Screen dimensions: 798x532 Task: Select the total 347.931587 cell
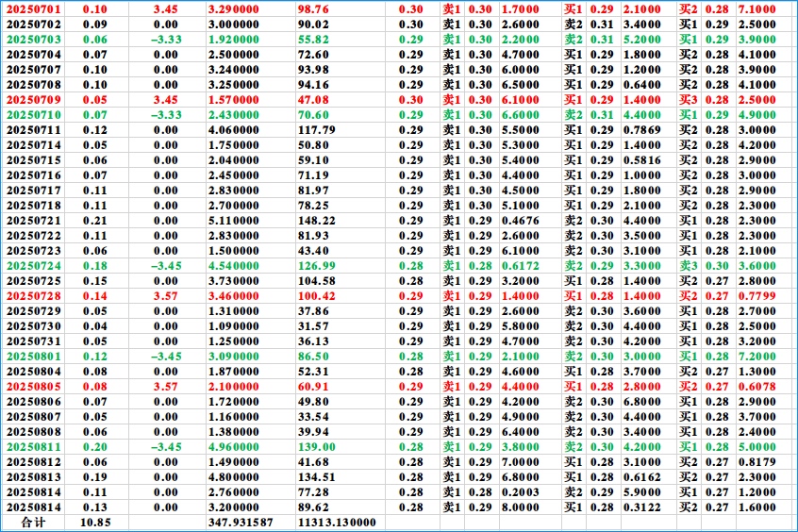coord(241,523)
